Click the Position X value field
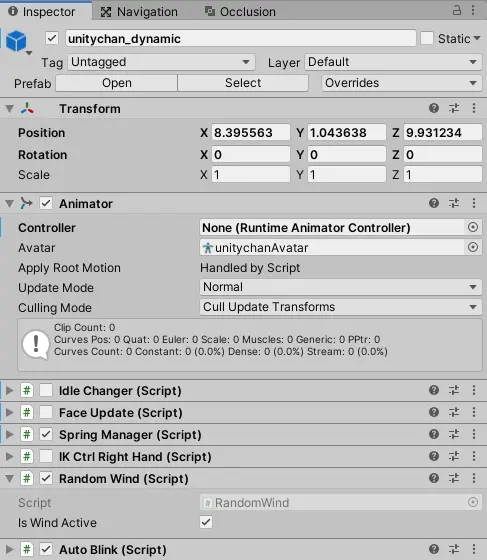 click(x=251, y=133)
